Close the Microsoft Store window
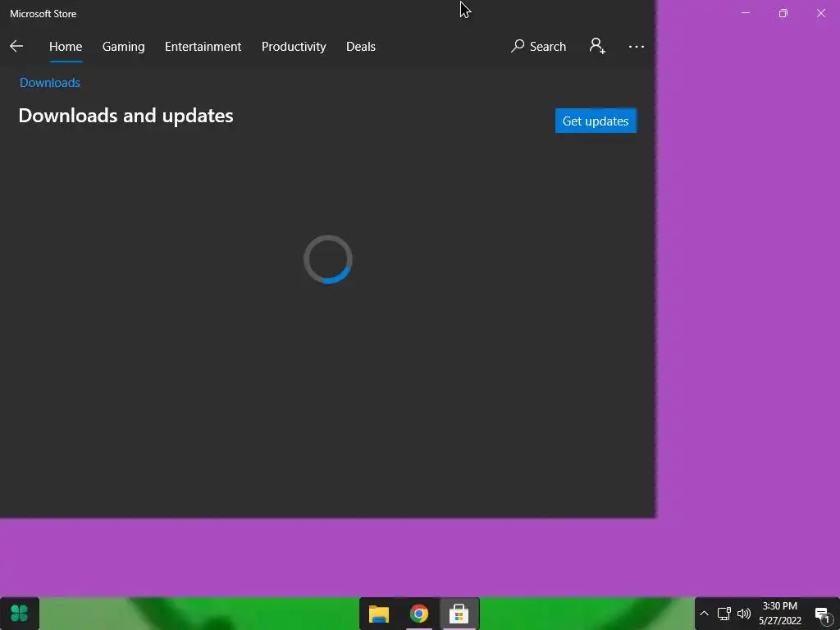Screen dimensions: 840x630 click(820, 13)
